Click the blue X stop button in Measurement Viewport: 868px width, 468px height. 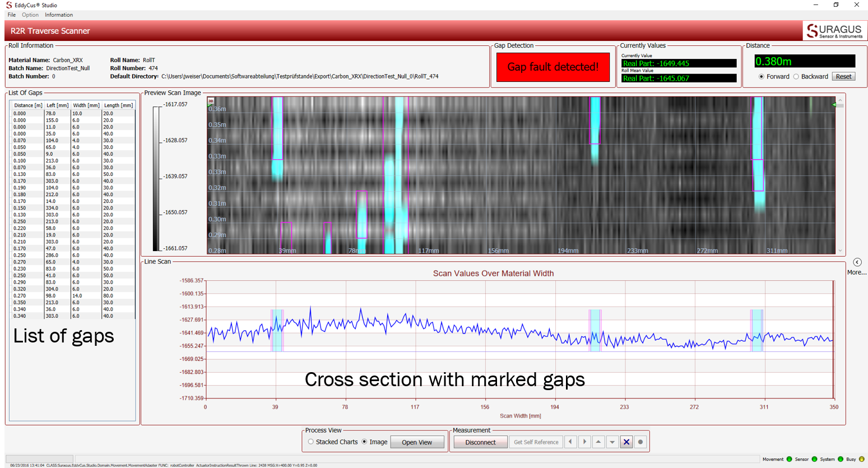tap(626, 442)
